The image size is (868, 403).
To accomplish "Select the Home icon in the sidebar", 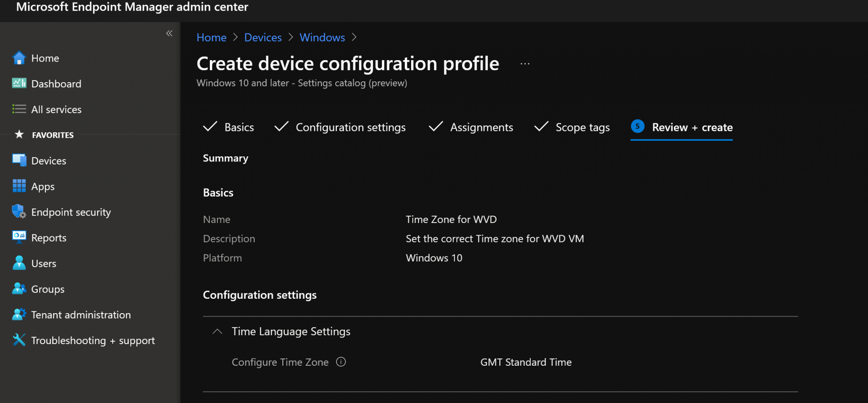I will point(19,58).
